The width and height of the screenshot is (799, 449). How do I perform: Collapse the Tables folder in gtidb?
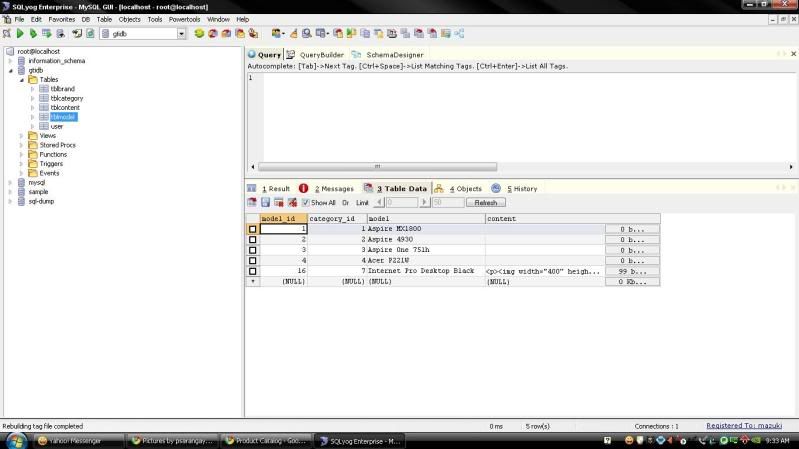(x=22, y=79)
